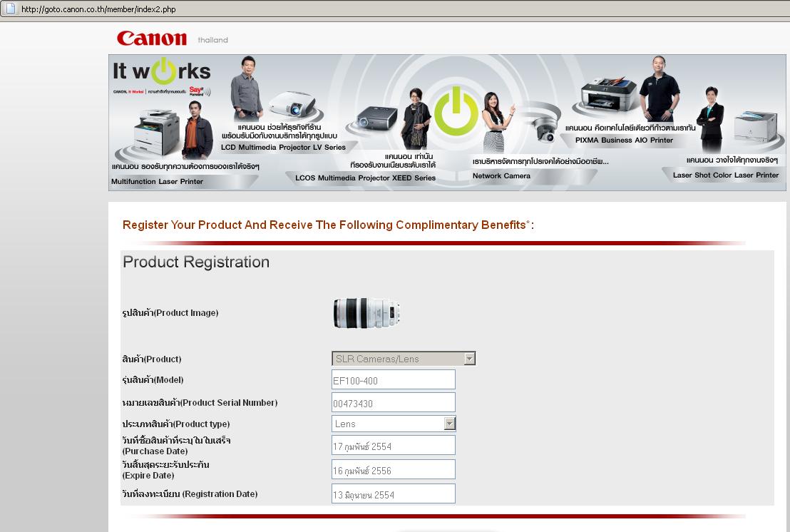
Task: Click the green power button icon
Action: [456, 111]
